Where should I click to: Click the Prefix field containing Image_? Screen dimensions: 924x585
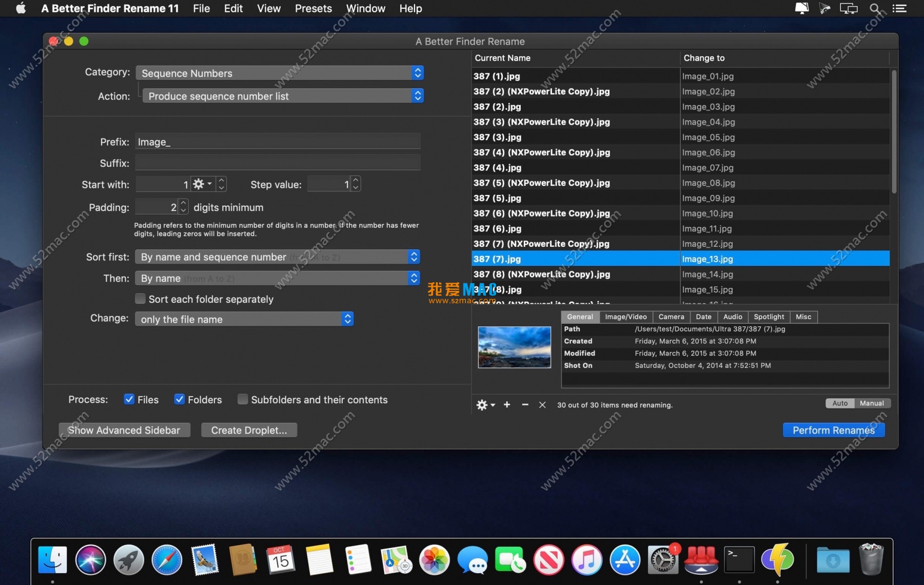tap(278, 142)
